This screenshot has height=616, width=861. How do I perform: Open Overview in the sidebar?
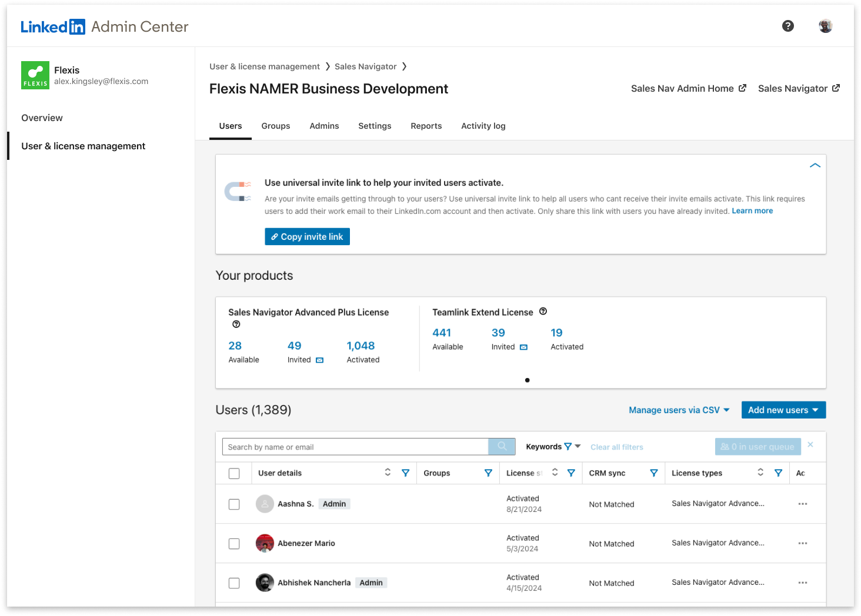click(42, 118)
